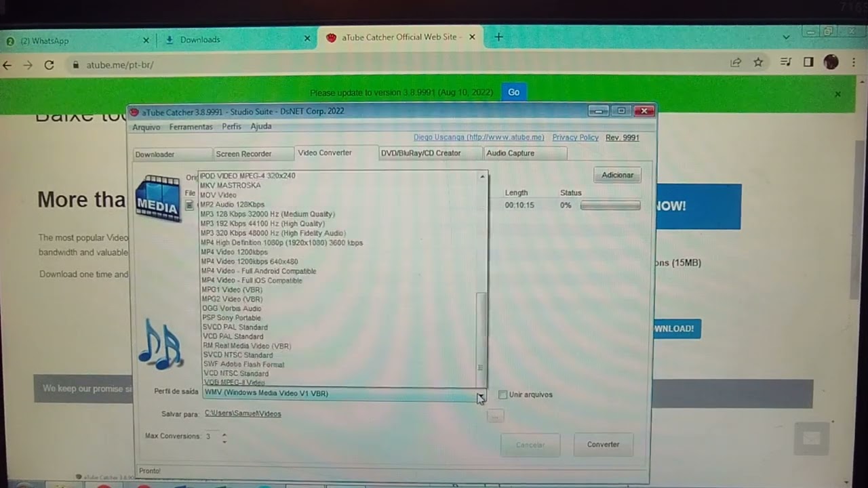Open the DVD/BluRay/CD Creator tab

(x=431, y=153)
